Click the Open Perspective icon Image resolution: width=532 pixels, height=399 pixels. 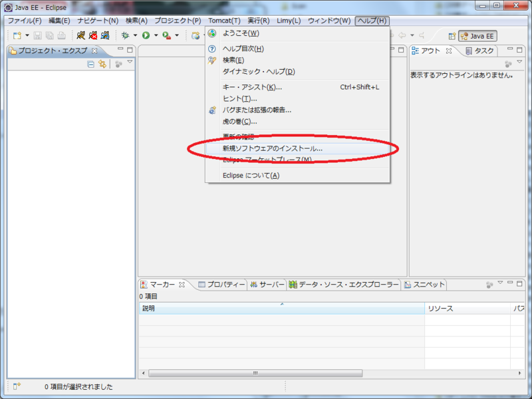452,36
